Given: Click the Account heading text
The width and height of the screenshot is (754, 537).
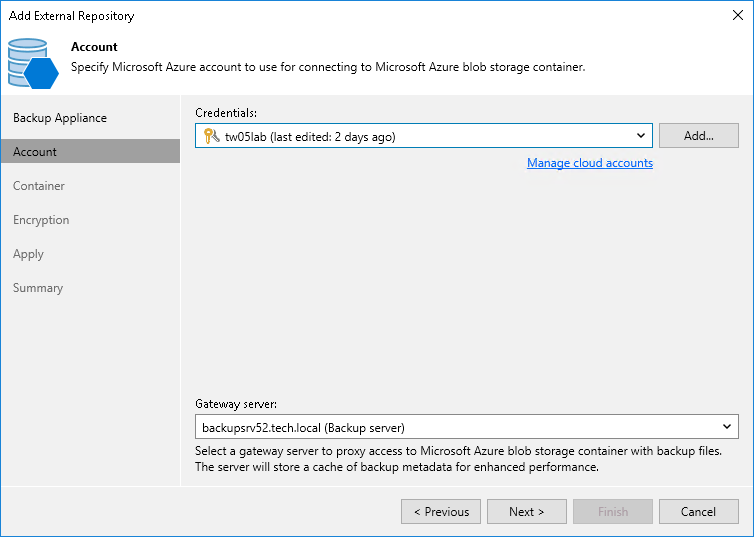Looking at the screenshot, I should point(94,47).
